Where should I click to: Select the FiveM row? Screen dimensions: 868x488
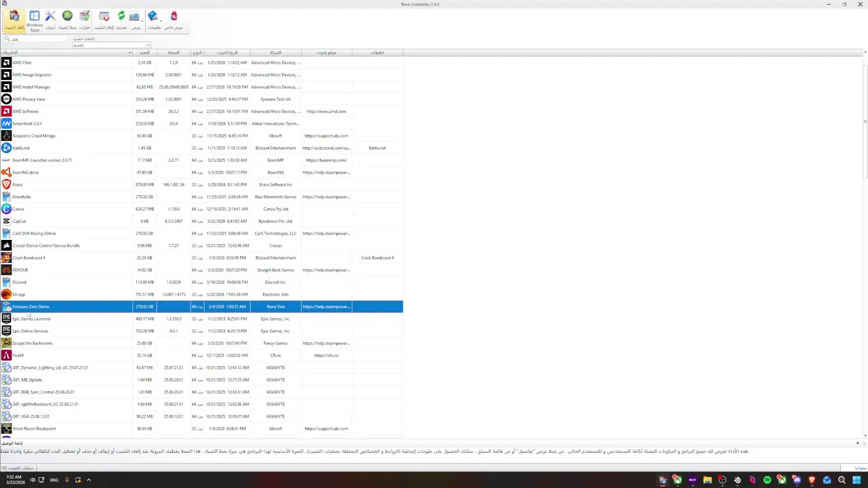(x=201, y=355)
